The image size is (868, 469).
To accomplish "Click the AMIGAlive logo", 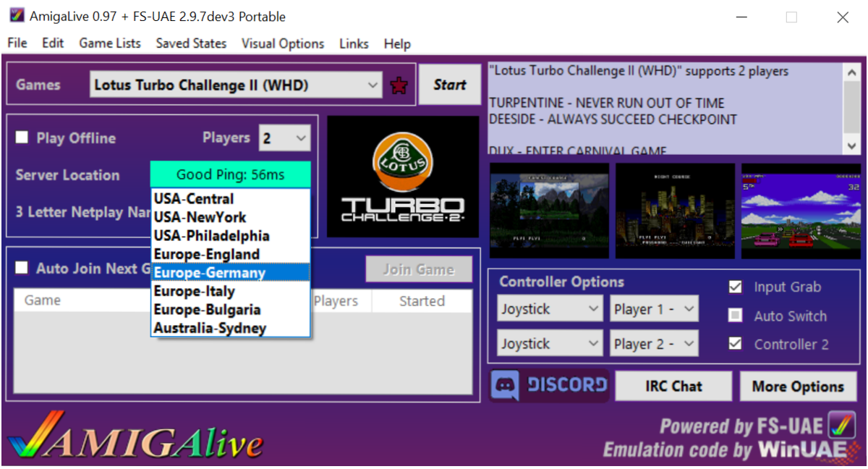I will point(135,436).
